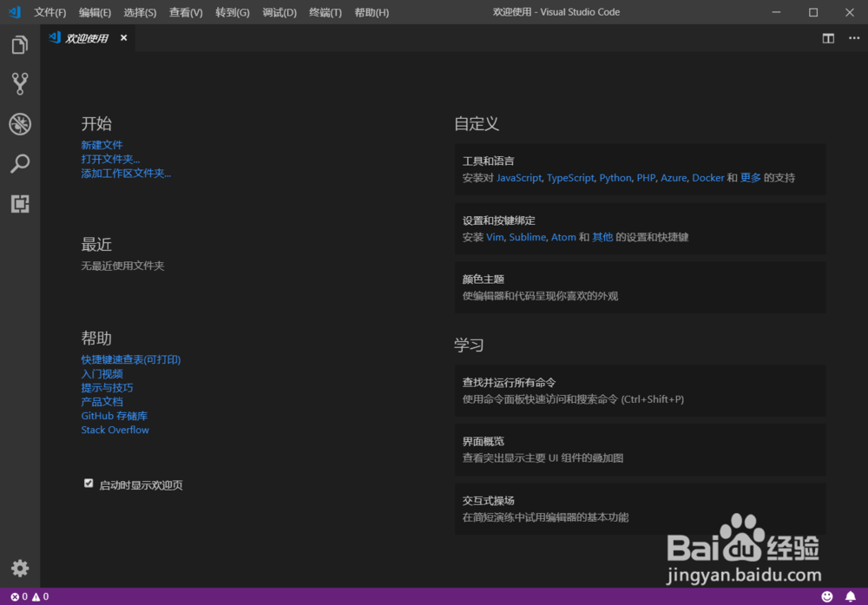This screenshot has height=605, width=868.
Task: Open the 交互式操场 card
Action: (x=640, y=509)
